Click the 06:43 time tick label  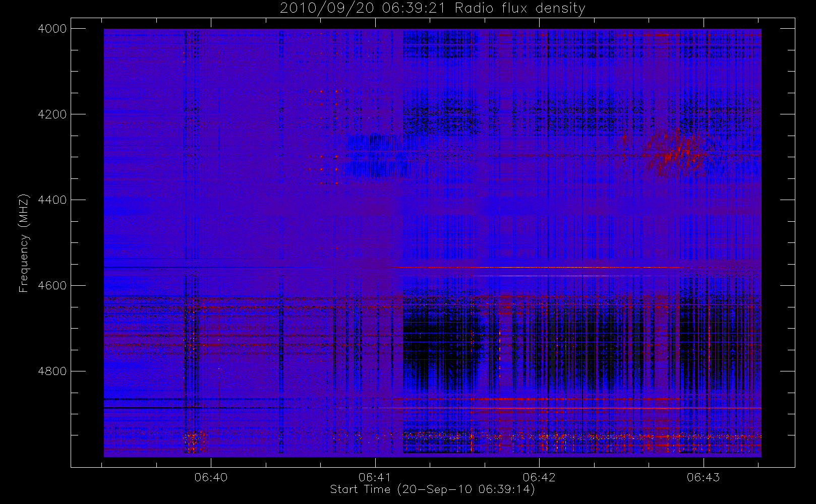(704, 477)
